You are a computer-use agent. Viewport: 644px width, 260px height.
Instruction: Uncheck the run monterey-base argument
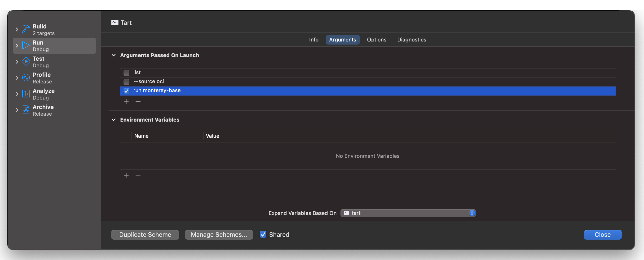[126, 91]
